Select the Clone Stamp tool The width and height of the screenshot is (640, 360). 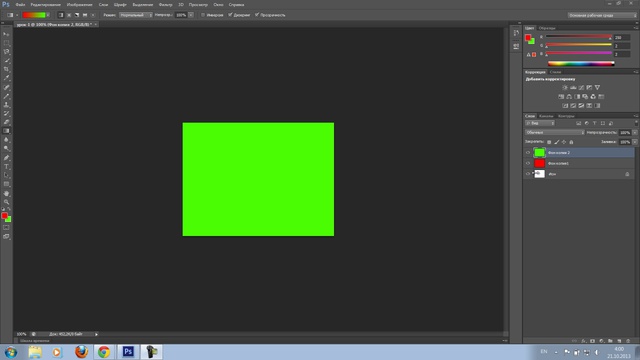[6, 105]
